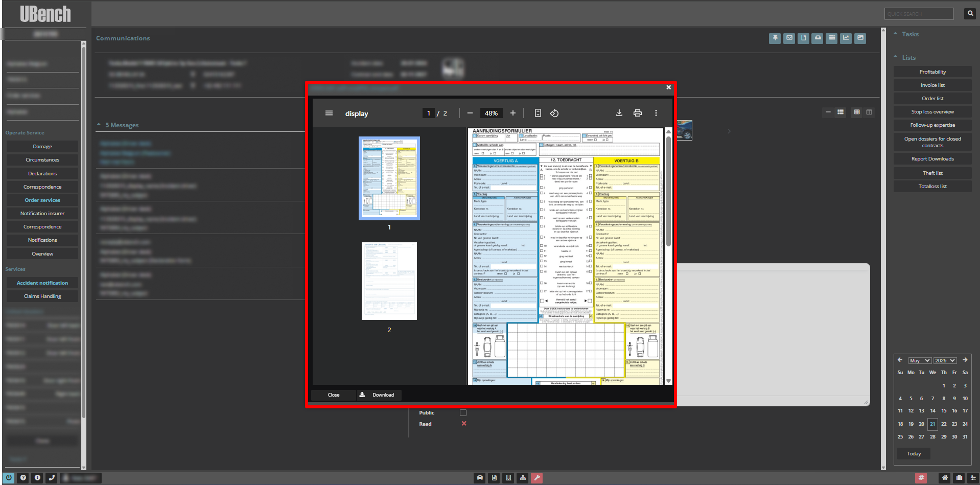Viewport: 980px width, 485px height.
Task: Open the month dropdown showing May
Action: 919,360
